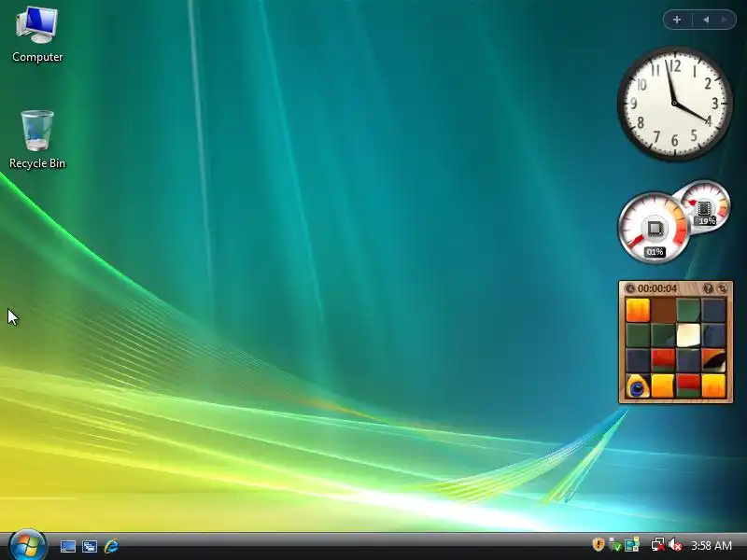
Task: Show puzzle picture with question mark icon
Action: 708,288
